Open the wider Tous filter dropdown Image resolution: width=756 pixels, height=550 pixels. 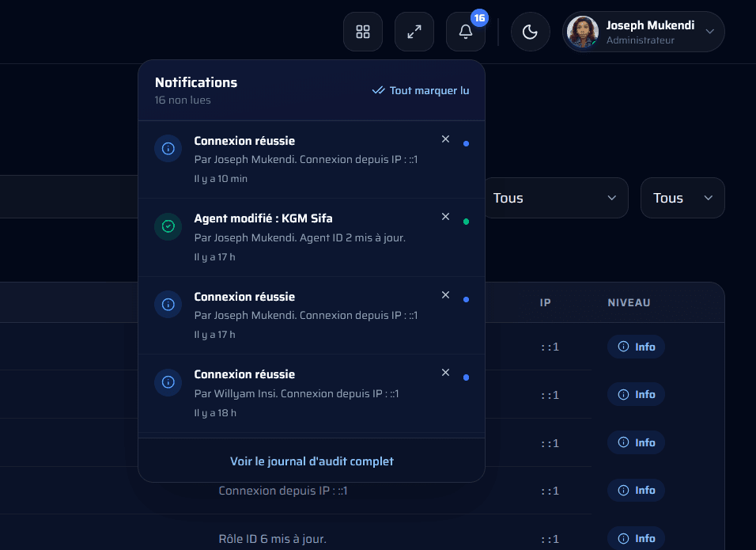point(555,198)
